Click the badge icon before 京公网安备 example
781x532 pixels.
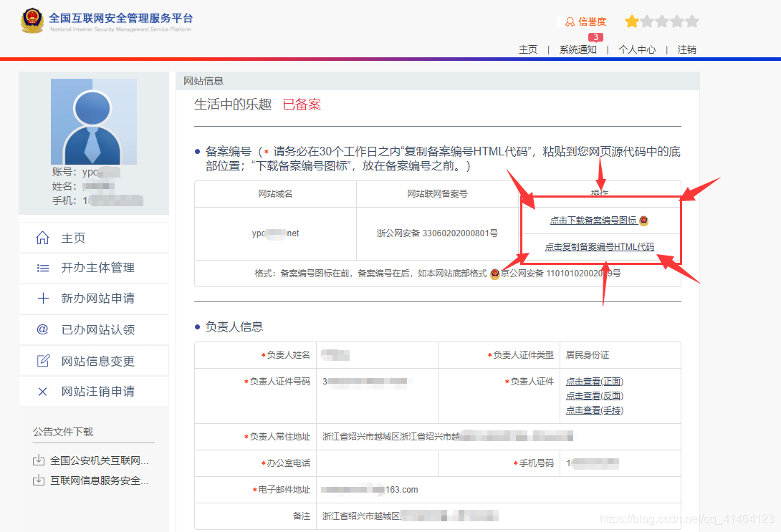[494, 274]
